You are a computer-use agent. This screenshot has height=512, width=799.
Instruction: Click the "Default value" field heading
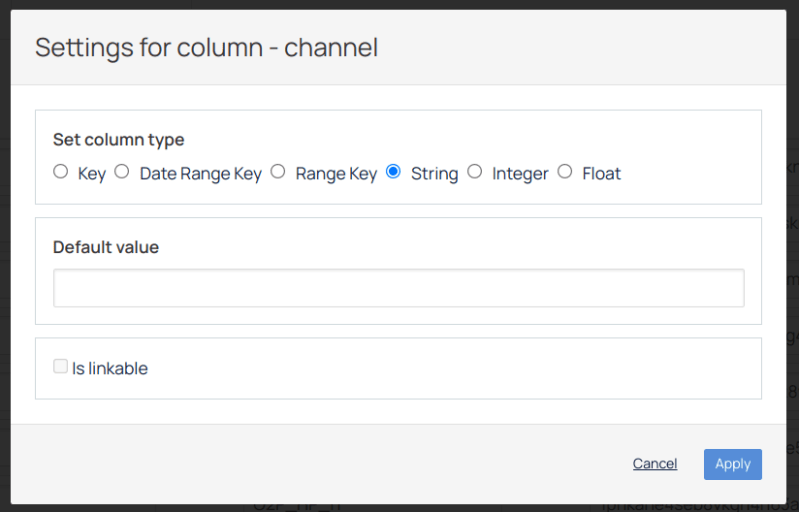[106, 247]
